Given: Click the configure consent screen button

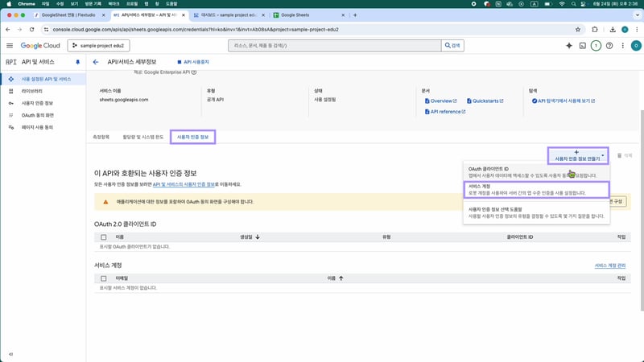Looking at the screenshot, I should point(618,202).
